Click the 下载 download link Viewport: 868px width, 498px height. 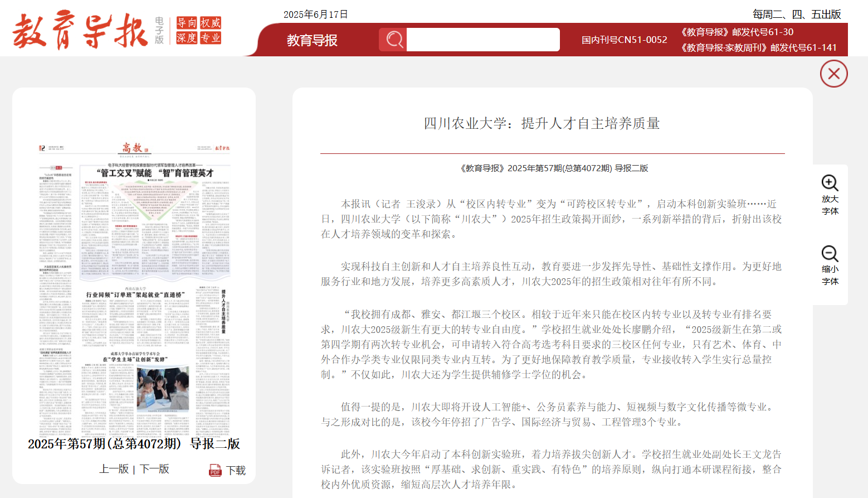pyautogui.click(x=236, y=470)
